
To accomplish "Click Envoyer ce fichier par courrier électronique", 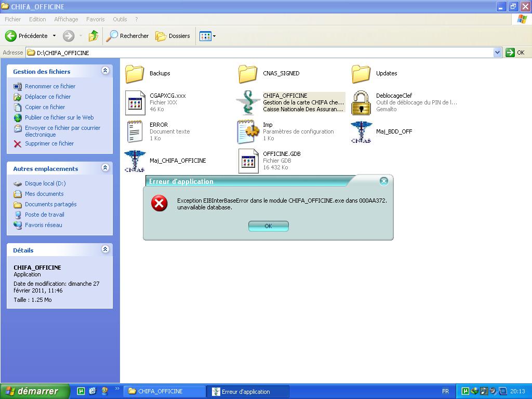I will coord(62,131).
